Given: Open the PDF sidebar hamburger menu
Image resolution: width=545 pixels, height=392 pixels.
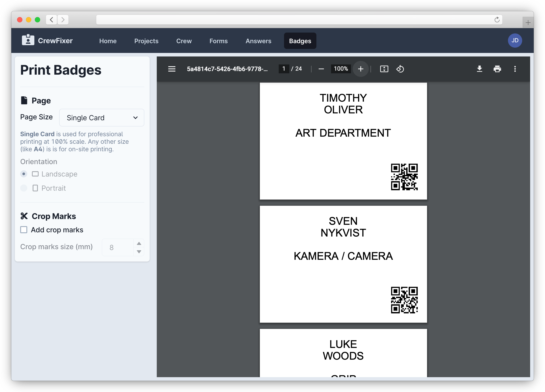Looking at the screenshot, I should pos(172,69).
